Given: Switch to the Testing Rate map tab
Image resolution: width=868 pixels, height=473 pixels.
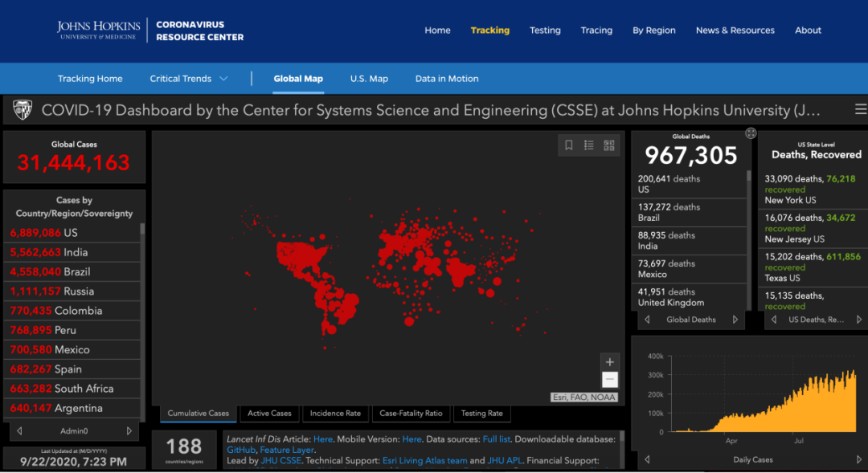Looking at the screenshot, I should tap(481, 414).
